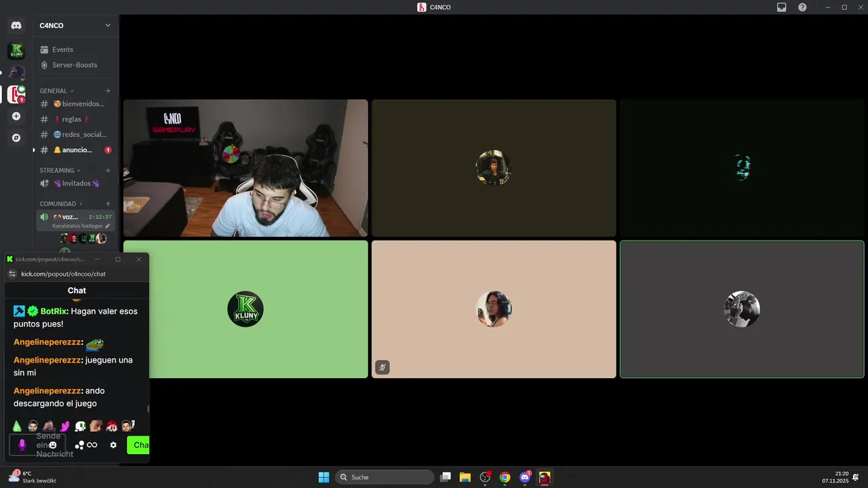This screenshot has height=488, width=868.
Task: Click the Kick chat scrollbar
Action: 148,409
